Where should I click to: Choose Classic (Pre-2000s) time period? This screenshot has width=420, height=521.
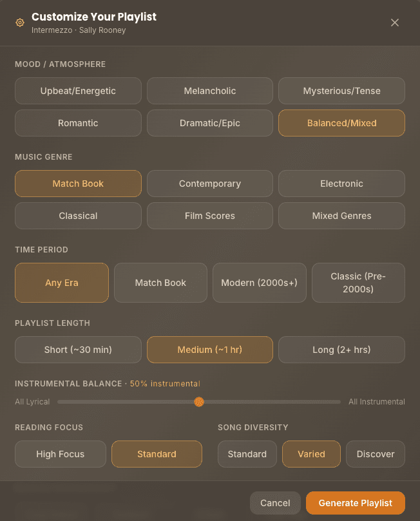[358, 282]
